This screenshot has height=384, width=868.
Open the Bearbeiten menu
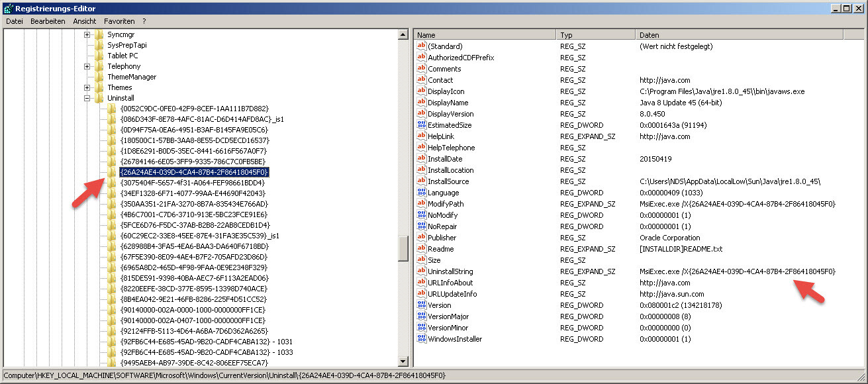(x=48, y=21)
